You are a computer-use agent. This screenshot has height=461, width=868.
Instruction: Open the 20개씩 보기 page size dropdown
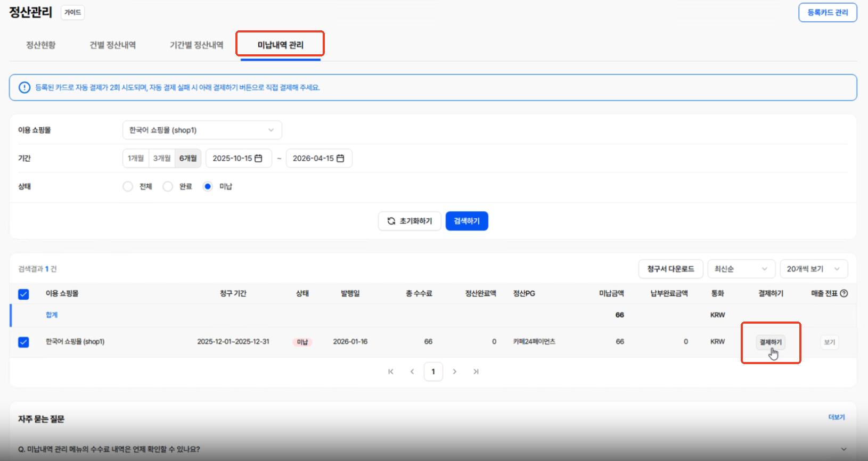[x=813, y=269]
